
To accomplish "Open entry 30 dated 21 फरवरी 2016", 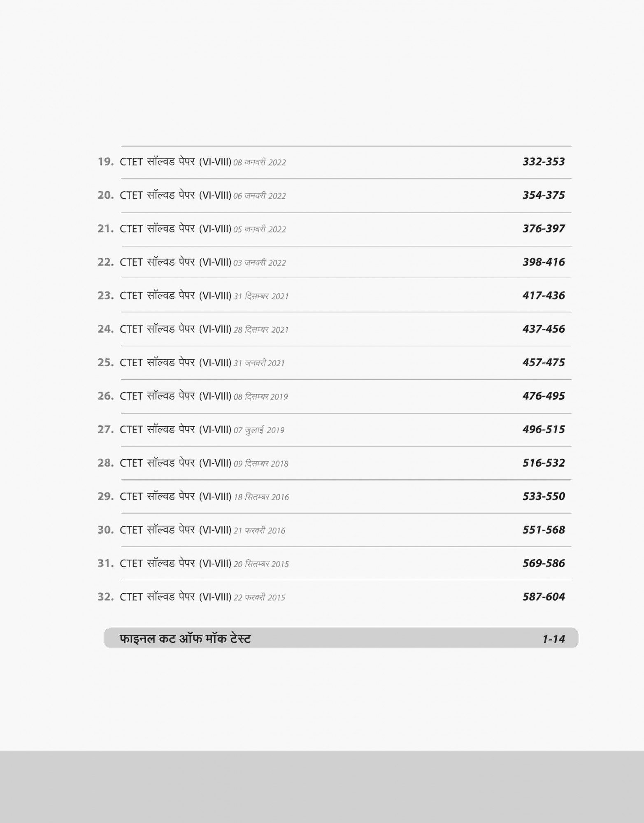I will click(x=191, y=530).
